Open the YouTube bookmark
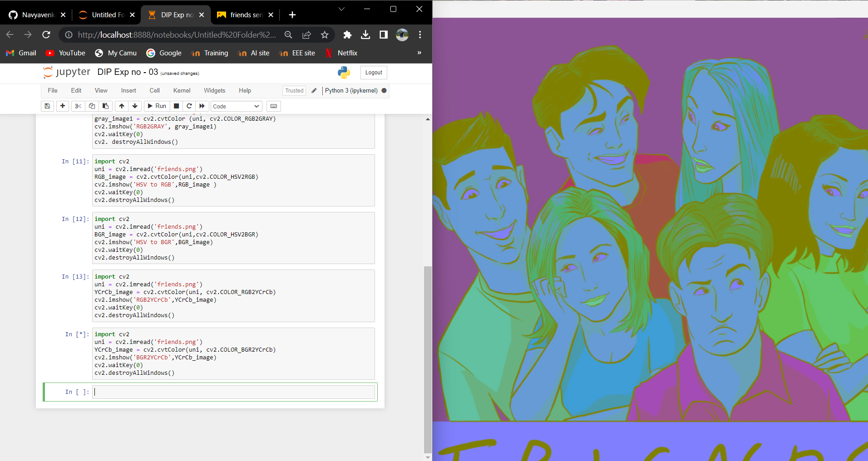The height and width of the screenshot is (461, 868). click(65, 53)
